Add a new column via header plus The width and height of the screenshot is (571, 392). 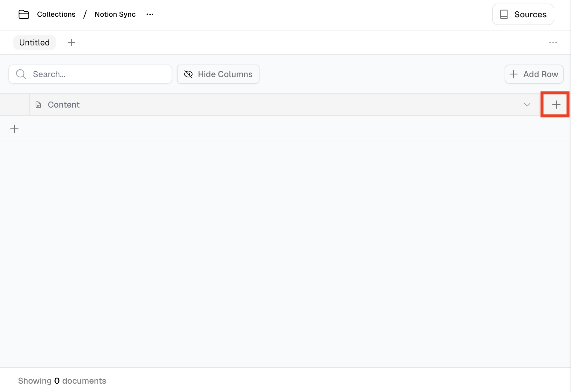coord(556,105)
